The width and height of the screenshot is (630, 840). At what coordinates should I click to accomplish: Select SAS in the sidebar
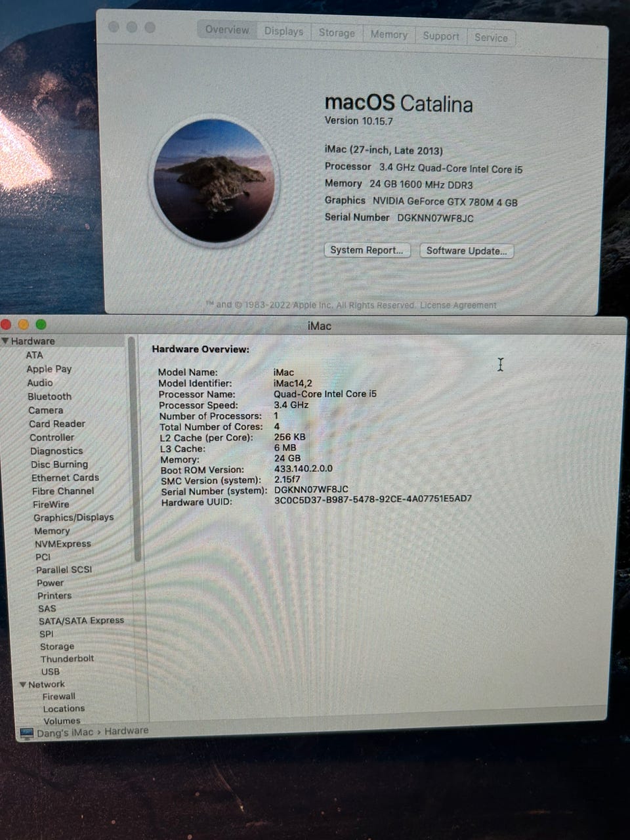tap(47, 608)
